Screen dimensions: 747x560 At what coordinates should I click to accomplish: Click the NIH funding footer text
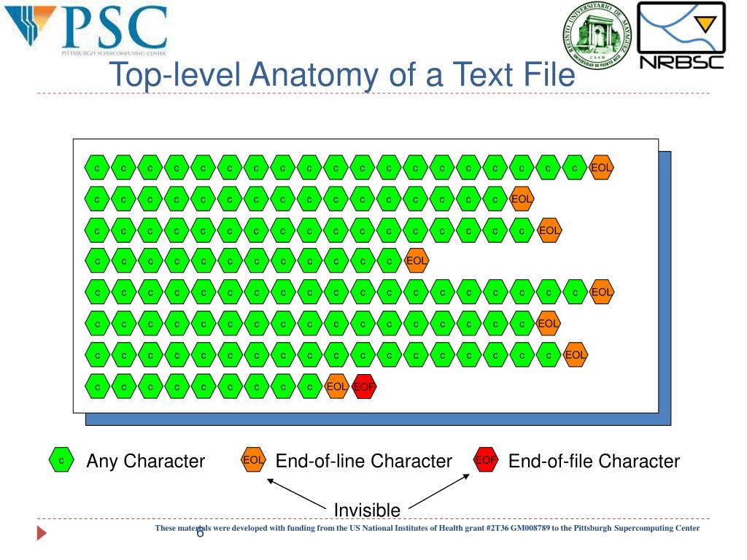click(427, 528)
